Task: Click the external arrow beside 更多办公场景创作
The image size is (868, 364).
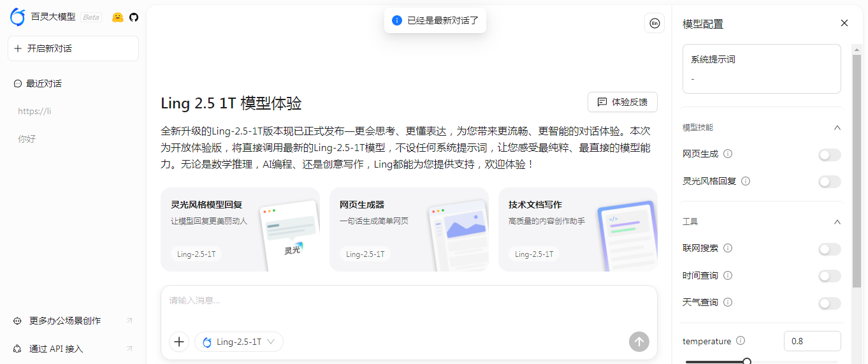Action: point(129,321)
